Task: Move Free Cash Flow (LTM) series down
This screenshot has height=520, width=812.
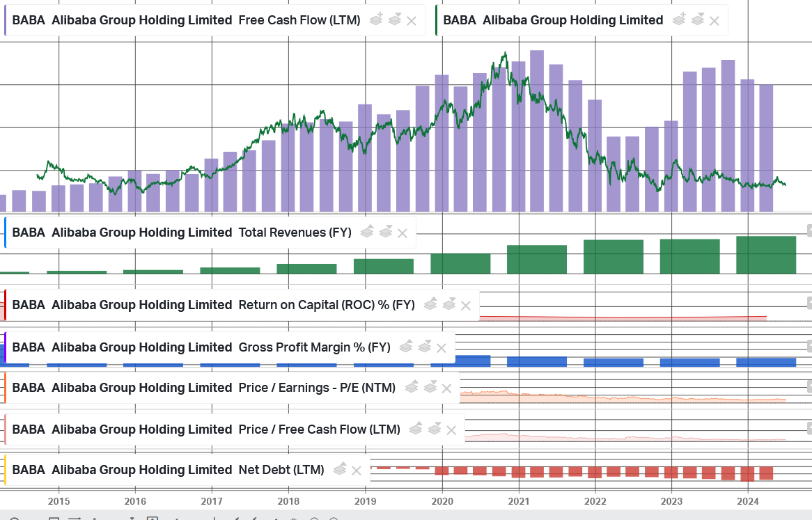Action: click(395, 19)
